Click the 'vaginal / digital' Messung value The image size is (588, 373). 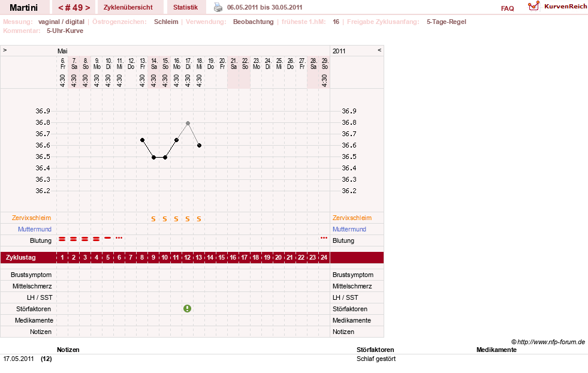(61, 22)
